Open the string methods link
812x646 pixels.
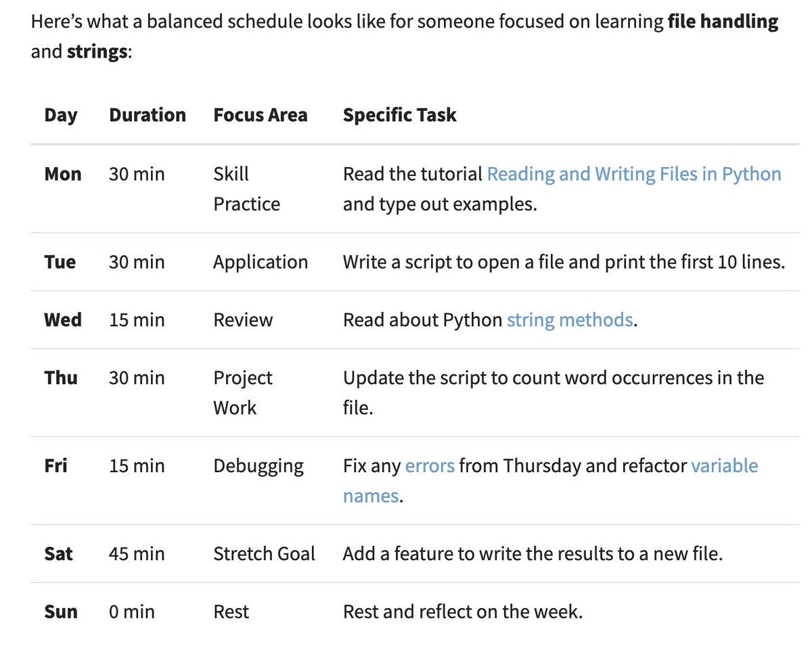click(568, 319)
